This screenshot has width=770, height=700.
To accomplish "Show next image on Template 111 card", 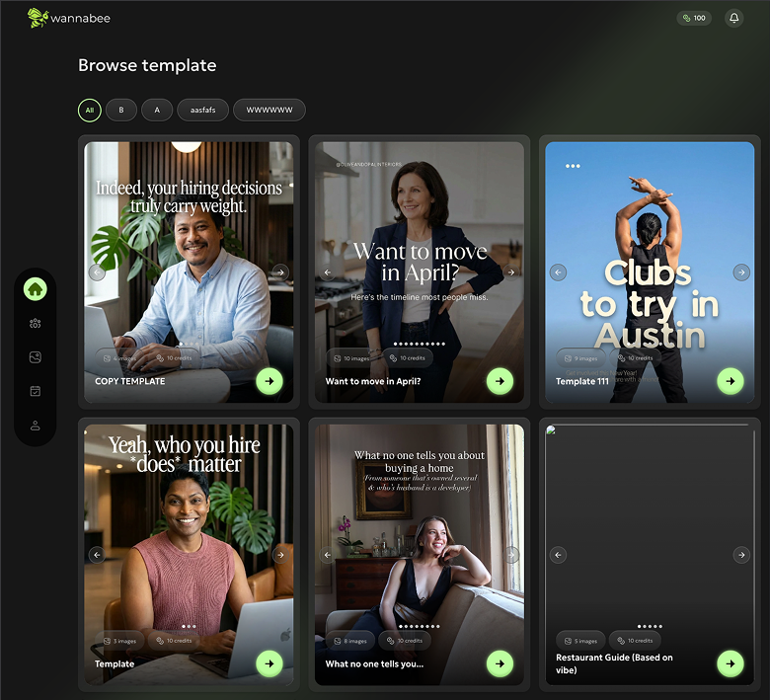I will (x=741, y=272).
